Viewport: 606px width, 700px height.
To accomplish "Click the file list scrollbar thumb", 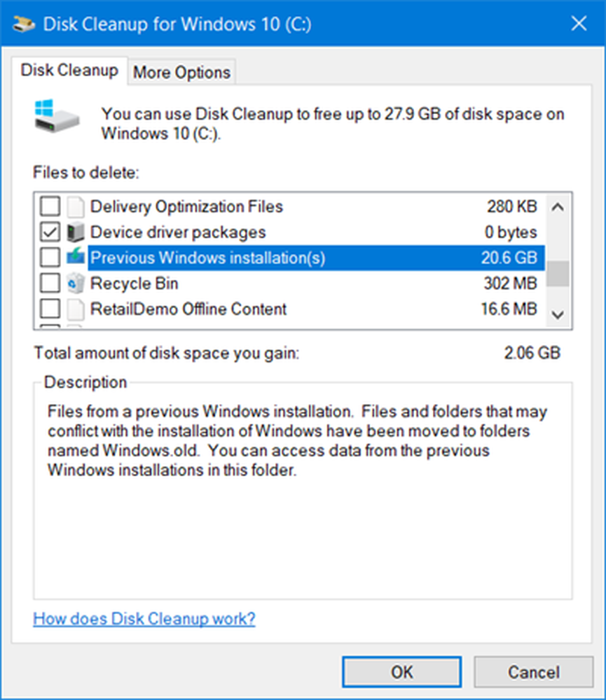I will 557,274.
